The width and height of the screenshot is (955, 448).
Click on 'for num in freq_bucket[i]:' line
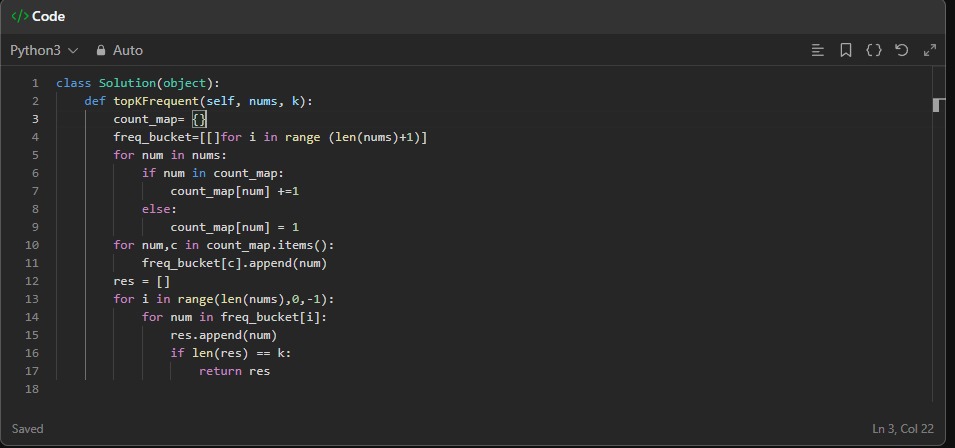click(x=234, y=317)
